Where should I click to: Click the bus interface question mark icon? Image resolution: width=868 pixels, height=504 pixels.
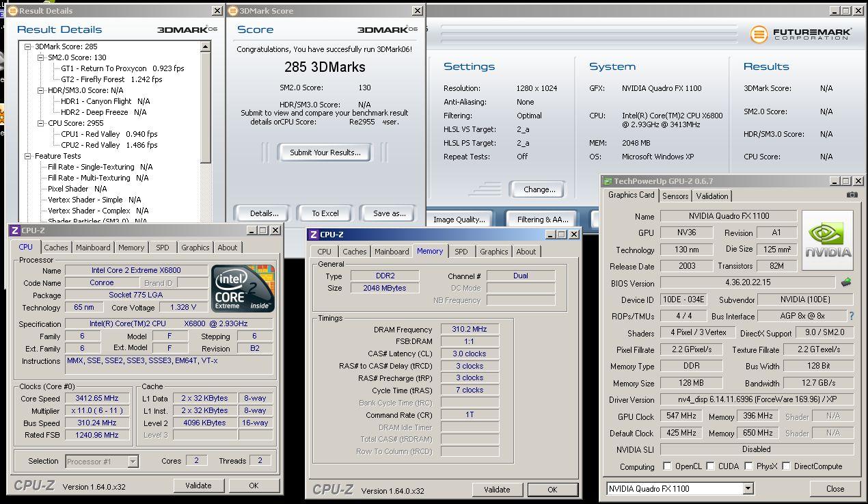pyautogui.click(x=851, y=317)
